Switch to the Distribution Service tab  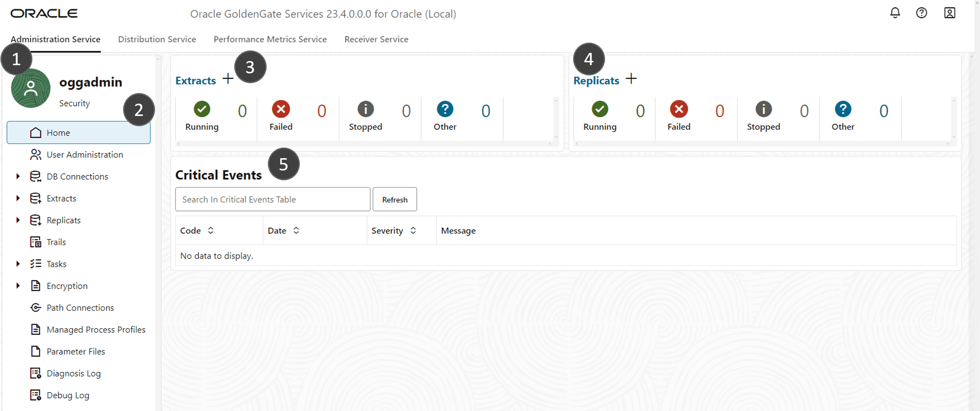tap(157, 39)
